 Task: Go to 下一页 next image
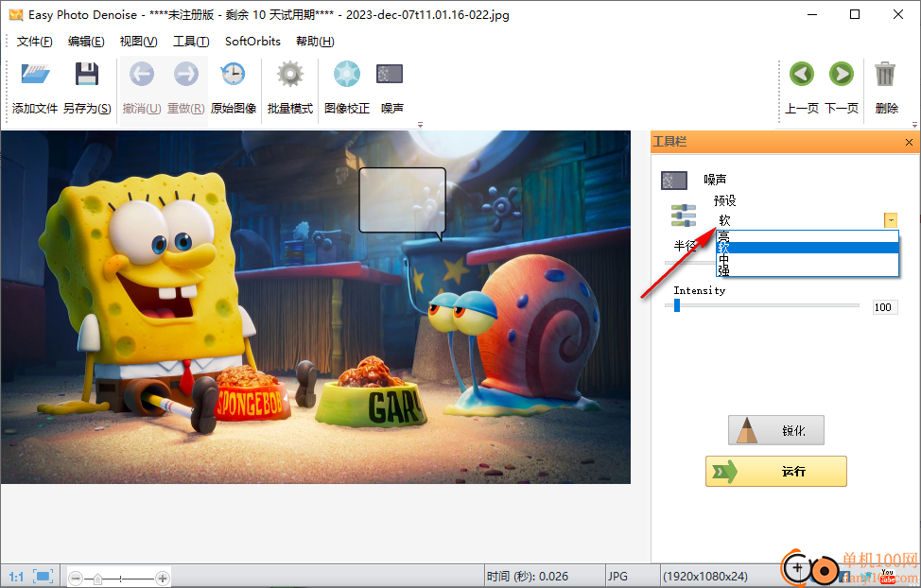coord(842,74)
